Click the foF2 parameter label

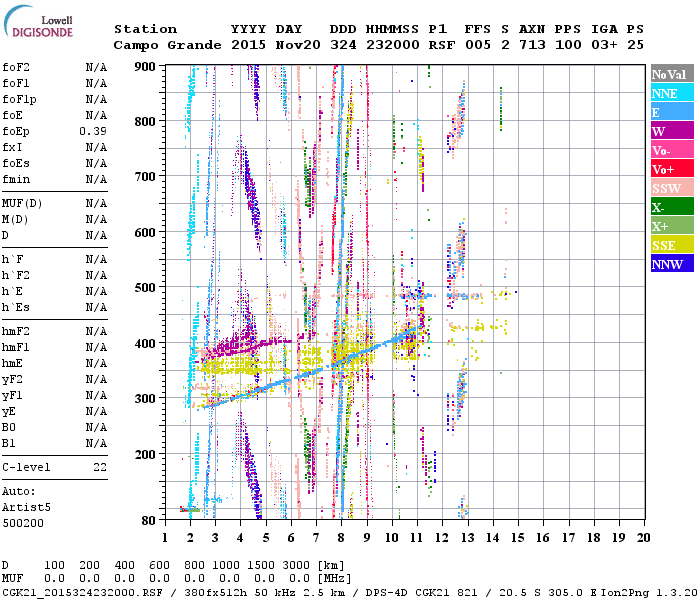click(x=16, y=67)
